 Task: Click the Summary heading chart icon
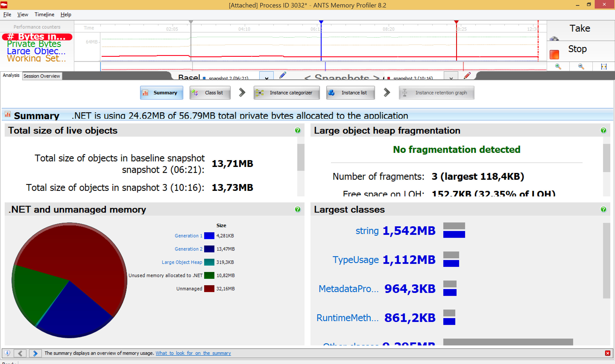coord(8,114)
